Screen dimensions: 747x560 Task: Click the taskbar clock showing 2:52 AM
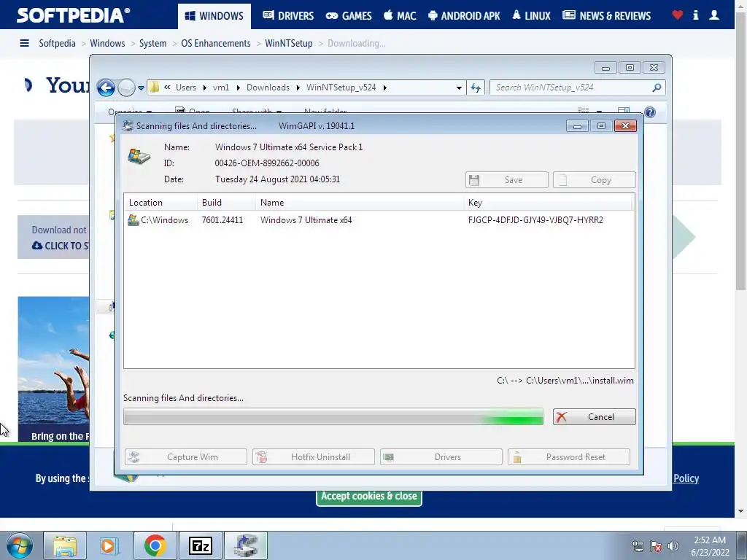710,546
